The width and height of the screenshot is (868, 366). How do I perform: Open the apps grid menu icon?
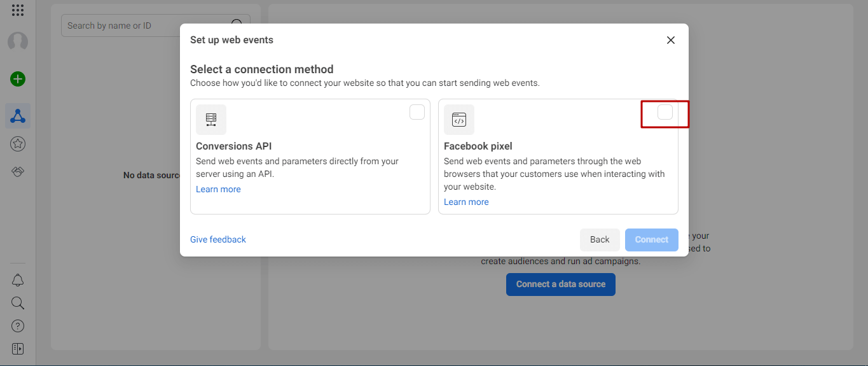[x=18, y=10]
